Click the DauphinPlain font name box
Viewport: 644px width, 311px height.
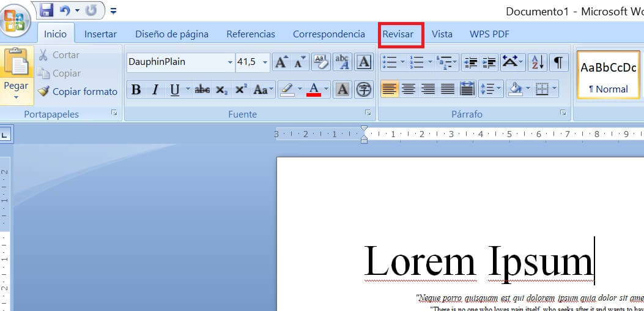tap(177, 62)
